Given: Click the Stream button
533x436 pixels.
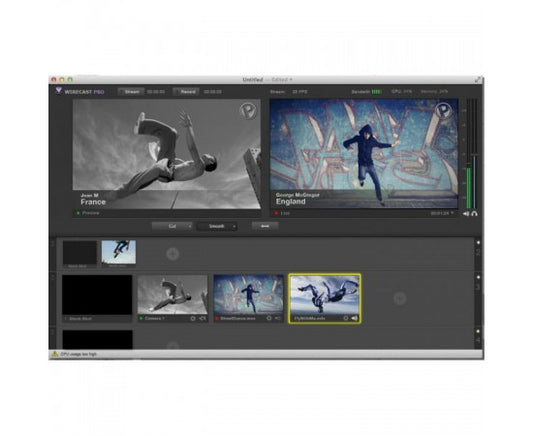Looking at the screenshot, I should click(x=132, y=92).
